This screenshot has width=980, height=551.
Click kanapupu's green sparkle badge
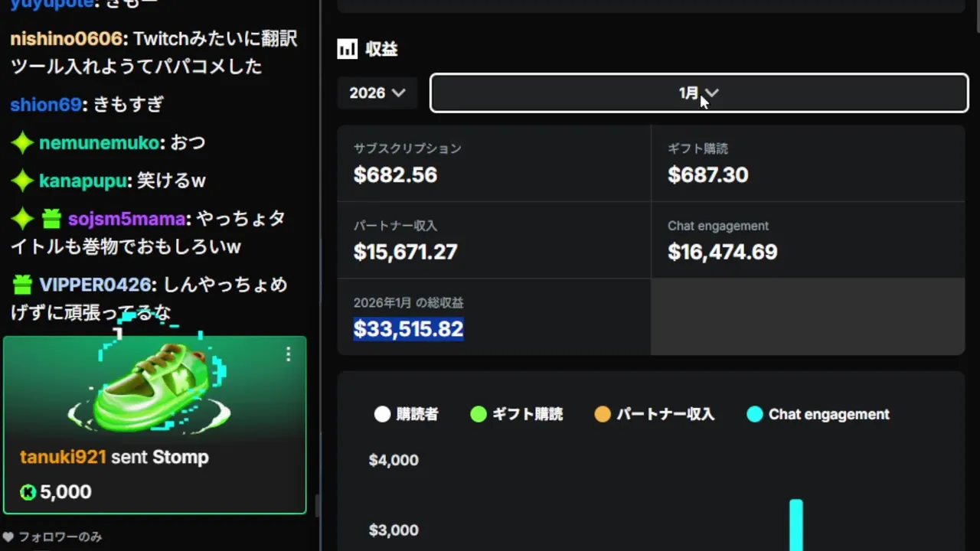point(22,181)
